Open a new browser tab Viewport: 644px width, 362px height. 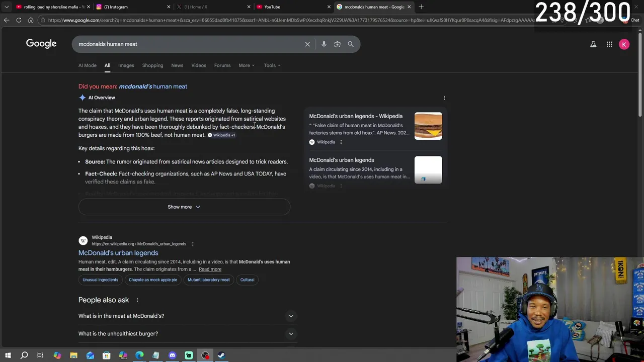(421, 7)
